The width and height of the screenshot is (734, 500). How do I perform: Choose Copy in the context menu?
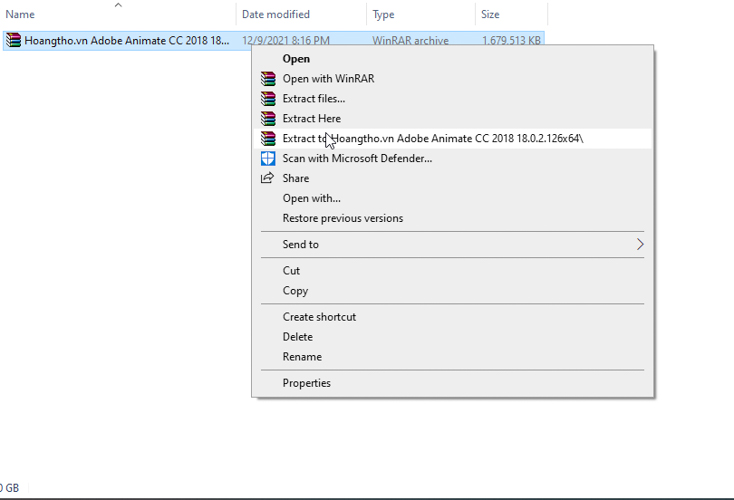pyautogui.click(x=295, y=291)
